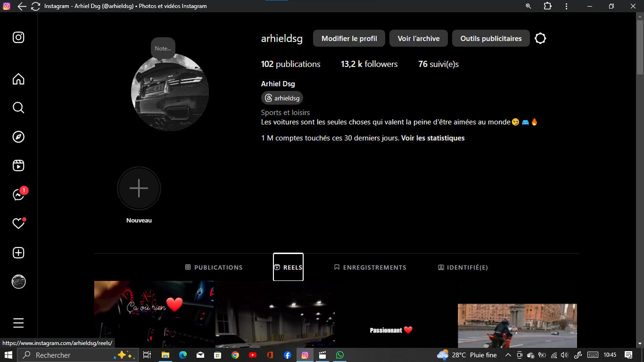Viewport: 644px width, 362px height.
Task: Click Modifier le profil button
Action: click(349, 39)
